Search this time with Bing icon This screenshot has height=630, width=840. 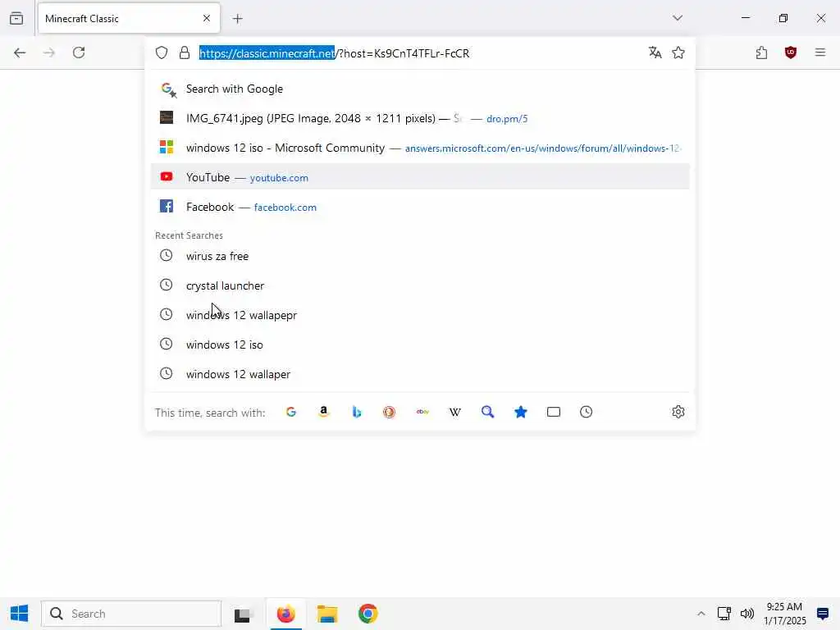tap(357, 412)
